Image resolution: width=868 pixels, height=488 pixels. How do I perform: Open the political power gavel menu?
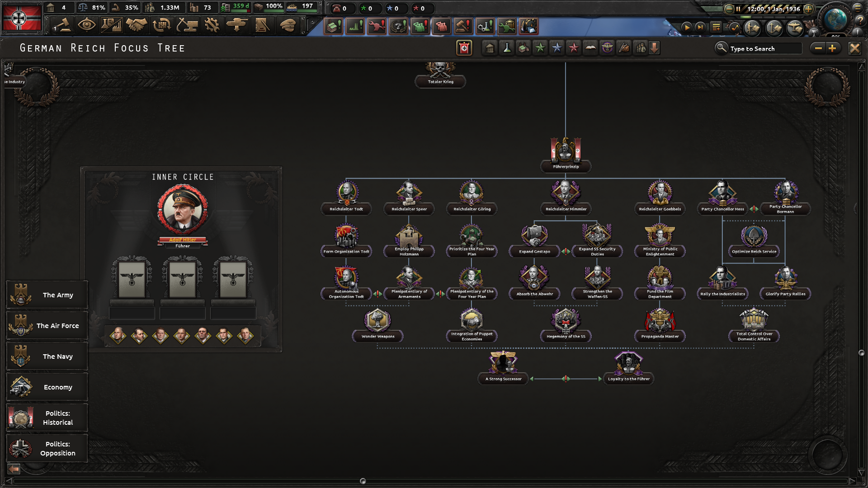(62, 25)
